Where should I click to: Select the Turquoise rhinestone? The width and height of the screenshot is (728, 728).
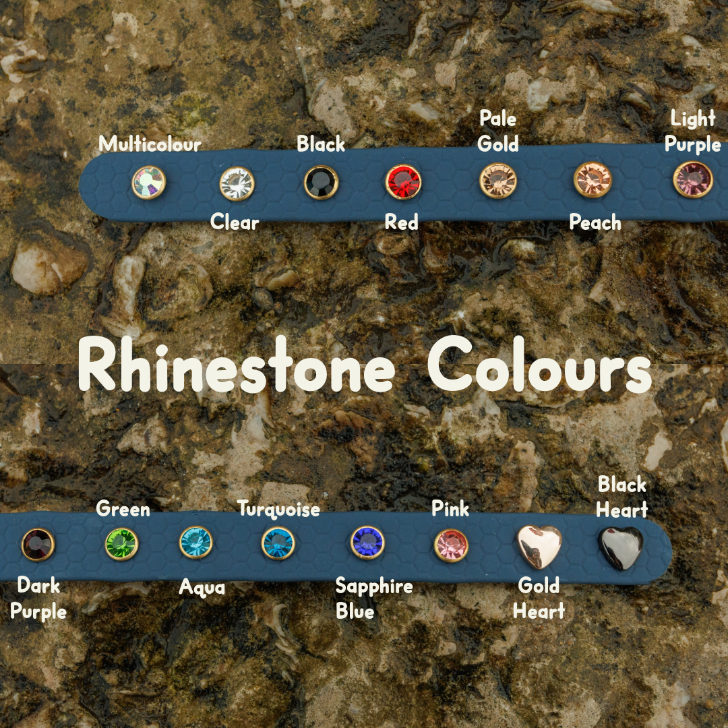coord(278,543)
